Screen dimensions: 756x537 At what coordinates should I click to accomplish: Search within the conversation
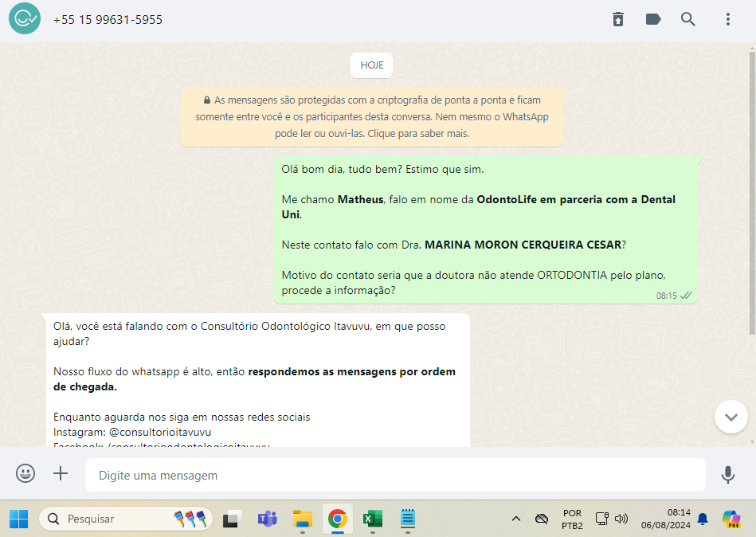(688, 19)
